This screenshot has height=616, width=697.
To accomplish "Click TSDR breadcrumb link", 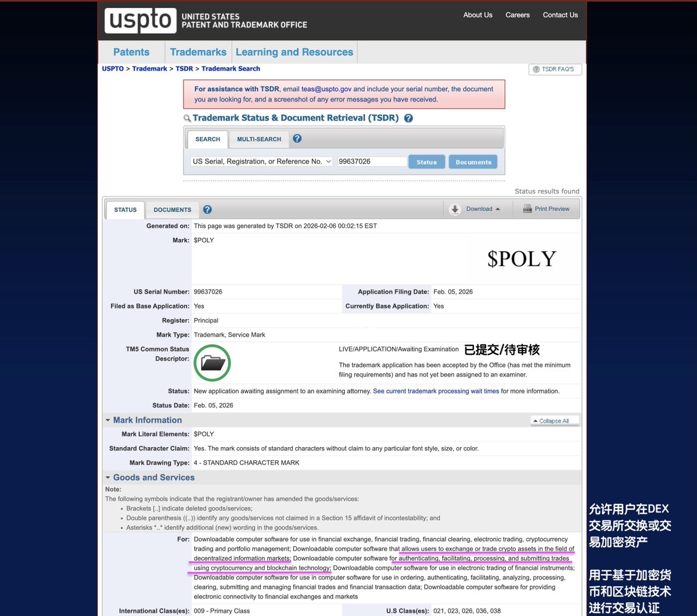I will tap(184, 69).
